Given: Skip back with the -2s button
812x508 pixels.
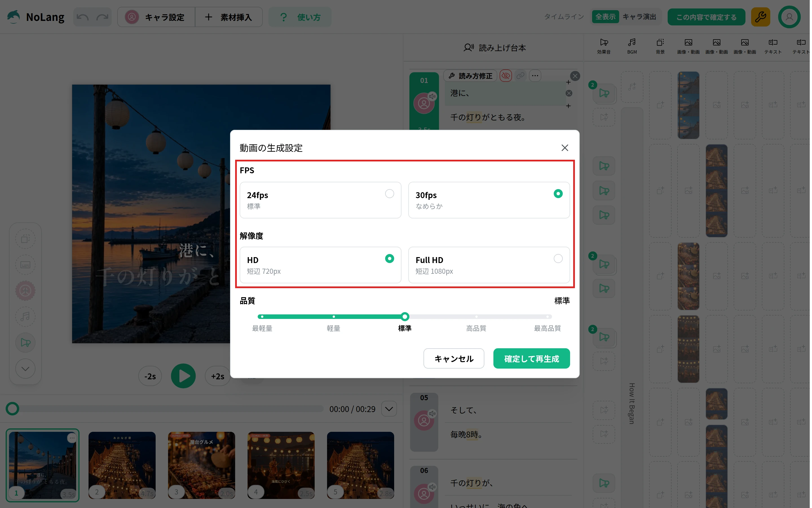Looking at the screenshot, I should click(x=150, y=376).
